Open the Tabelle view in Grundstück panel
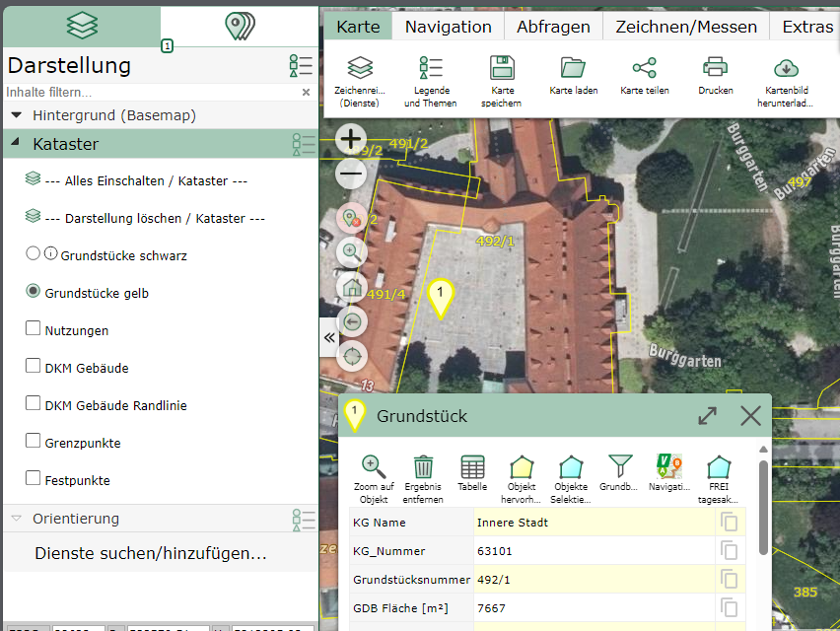Screen dimensions: 840x631 pyautogui.click(x=472, y=471)
